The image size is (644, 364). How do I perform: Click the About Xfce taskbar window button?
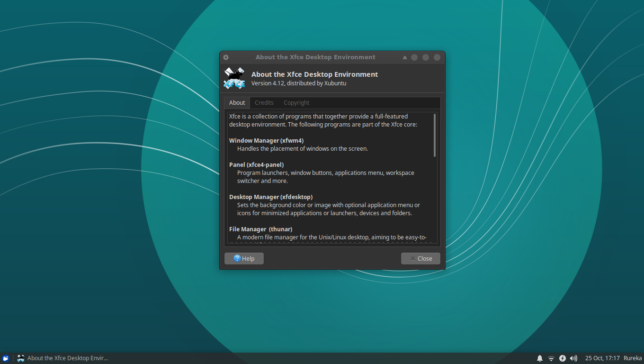pyautogui.click(x=63, y=358)
